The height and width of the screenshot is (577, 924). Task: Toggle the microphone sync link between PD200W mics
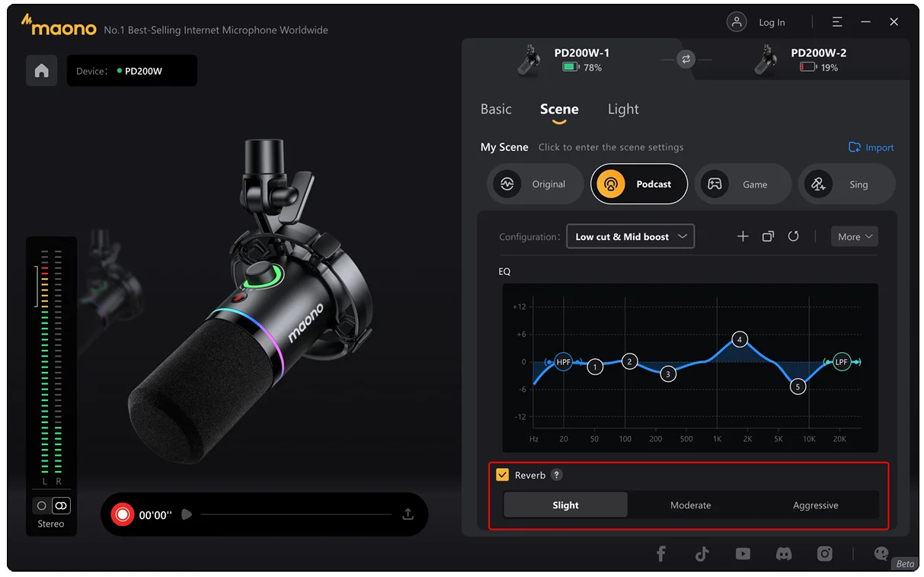tap(685, 58)
